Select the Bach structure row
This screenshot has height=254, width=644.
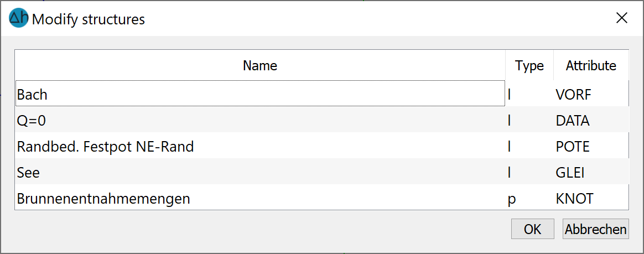[x=322, y=94]
